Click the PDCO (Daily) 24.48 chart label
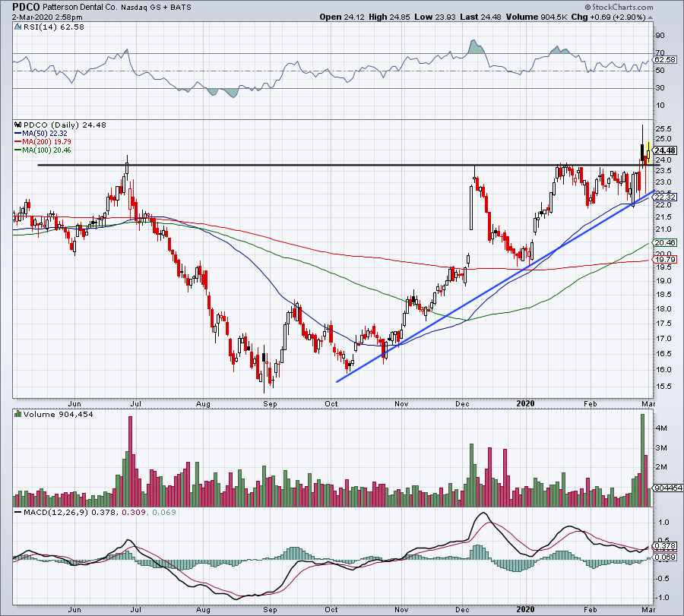Screen dimensions: 684x616 [65, 125]
